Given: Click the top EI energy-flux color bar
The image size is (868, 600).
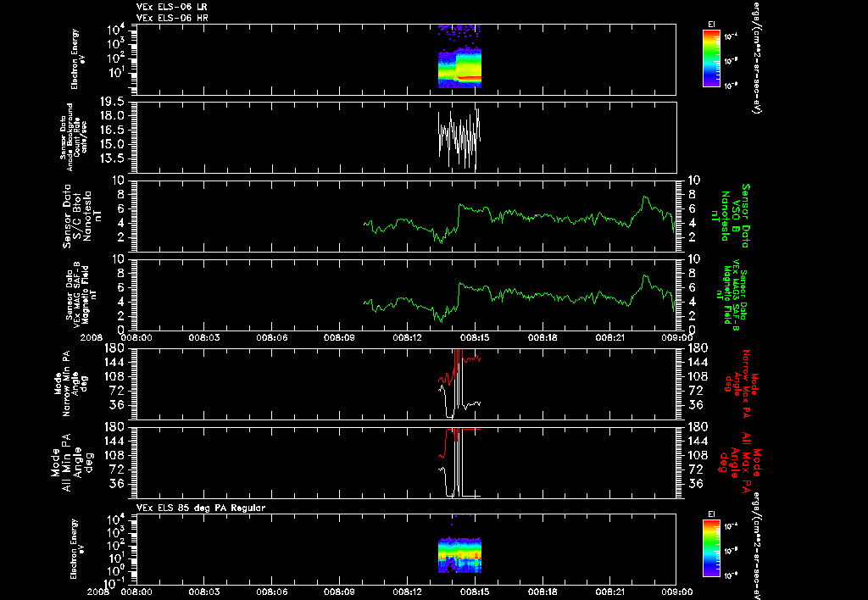Looking at the screenshot, I should coord(711,58).
